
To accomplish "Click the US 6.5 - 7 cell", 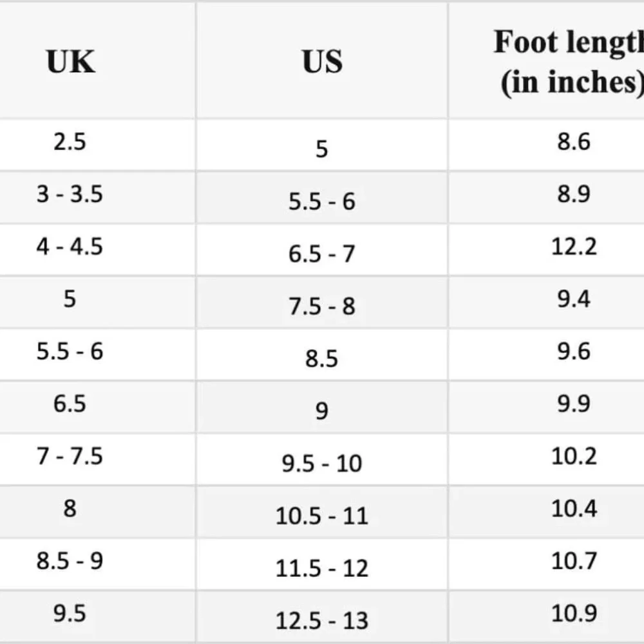I will pyautogui.click(x=321, y=254).
